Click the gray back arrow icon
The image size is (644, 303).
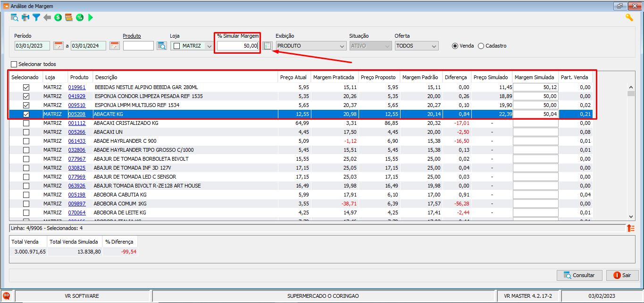47,17
